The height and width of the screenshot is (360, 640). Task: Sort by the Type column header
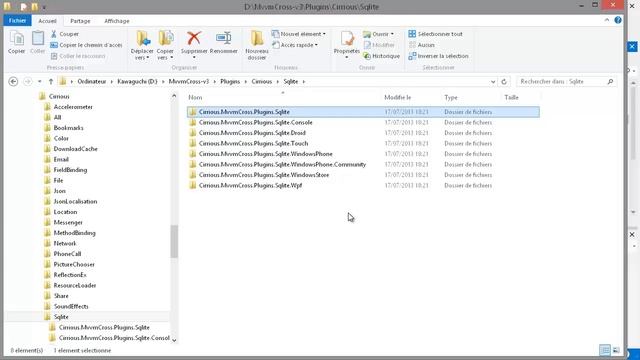coord(471,97)
